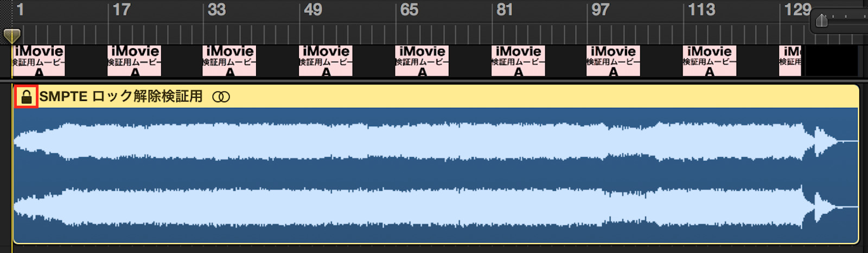The image size is (868, 253).
Task: Click the iMovie thumbnail below bar 97
Action: tap(613, 60)
